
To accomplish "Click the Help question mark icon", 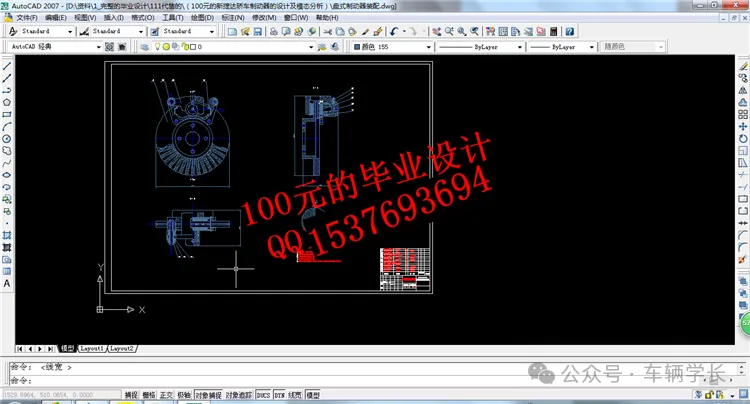I will [569, 32].
